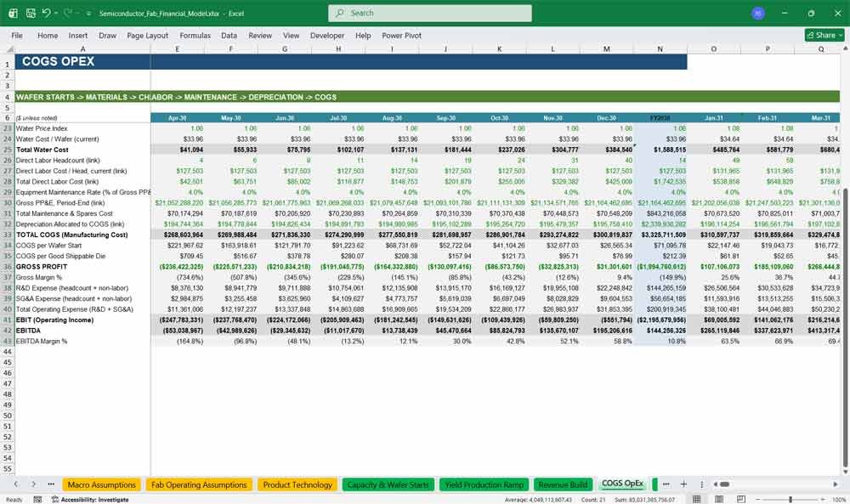
Task: Click Accessibility: Investigate in status bar
Action: (x=91, y=499)
